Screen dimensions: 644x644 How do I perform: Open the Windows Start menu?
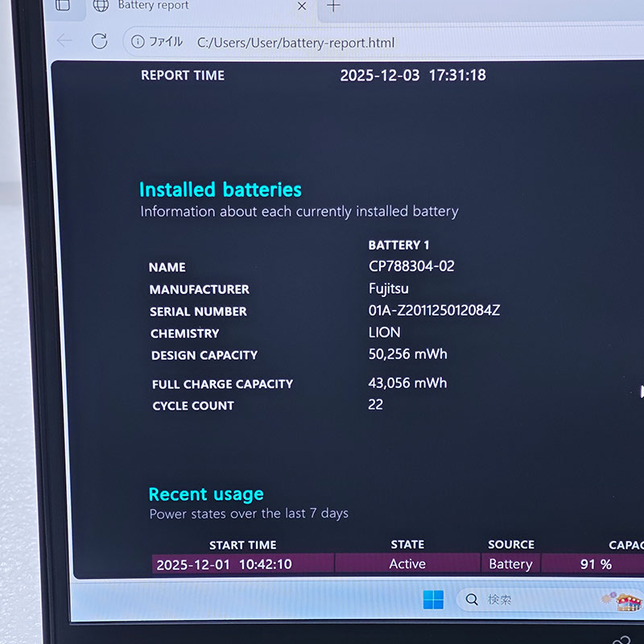coord(433,600)
